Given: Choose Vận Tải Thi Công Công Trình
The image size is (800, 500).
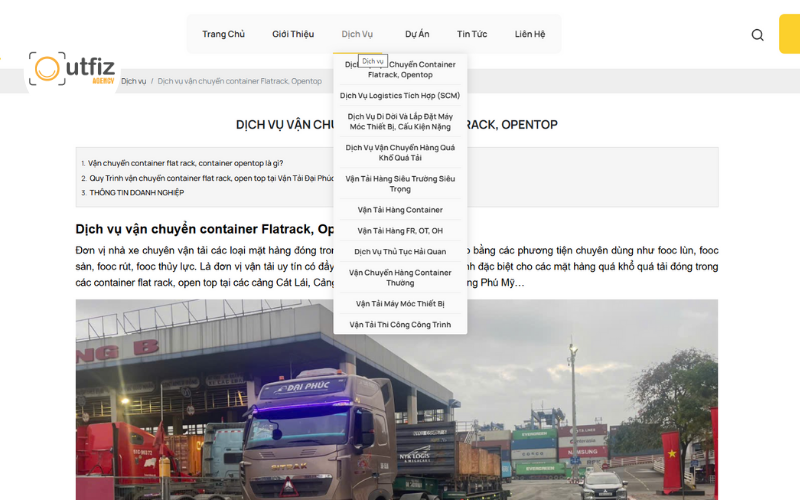Looking at the screenshot, I should (400, 324).
